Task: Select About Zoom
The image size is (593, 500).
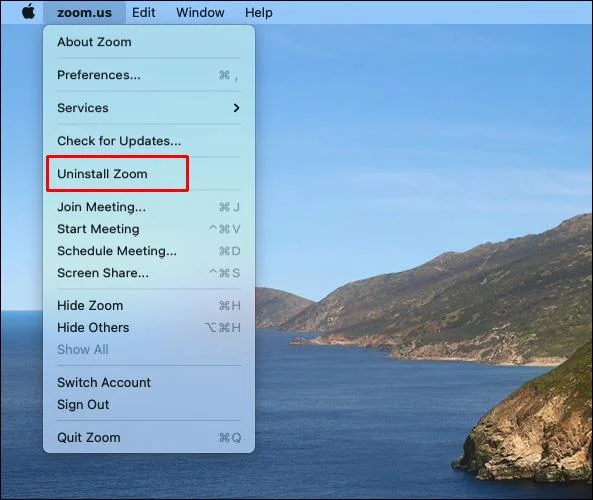Action: coord(149,42)
